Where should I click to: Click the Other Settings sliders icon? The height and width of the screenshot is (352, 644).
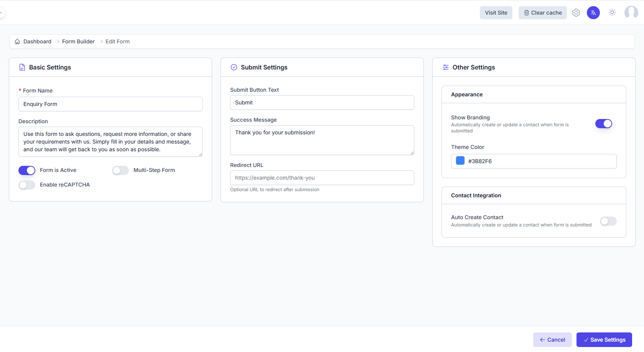[x=446, y=67]
